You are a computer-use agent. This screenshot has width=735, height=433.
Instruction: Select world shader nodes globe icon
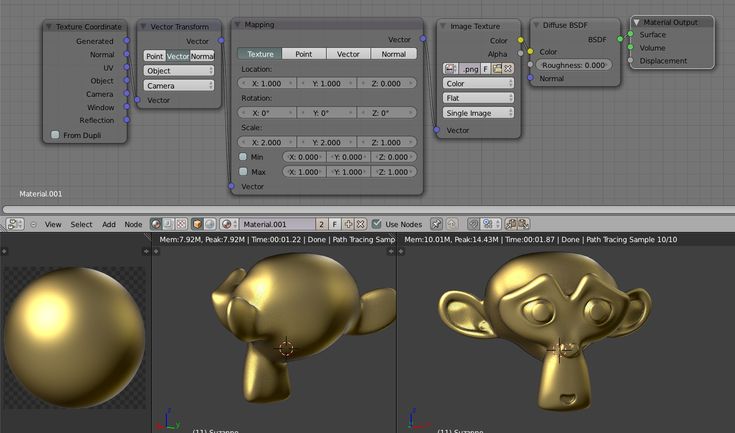coord(210,224)
